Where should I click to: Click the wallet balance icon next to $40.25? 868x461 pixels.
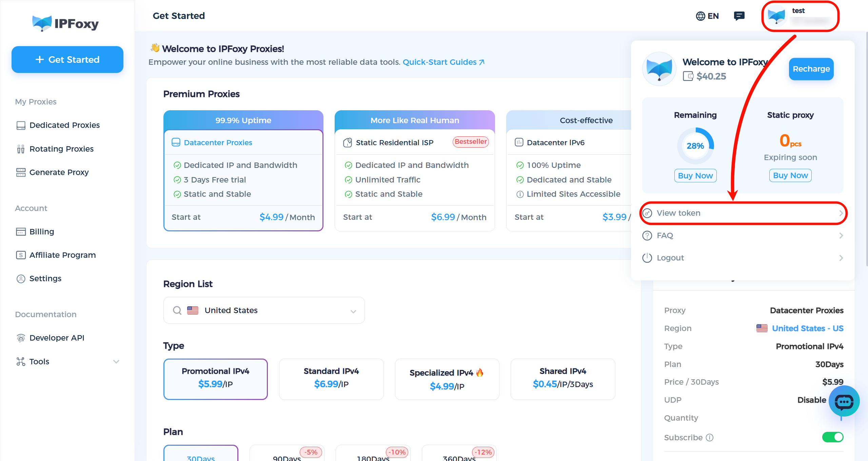688,76
